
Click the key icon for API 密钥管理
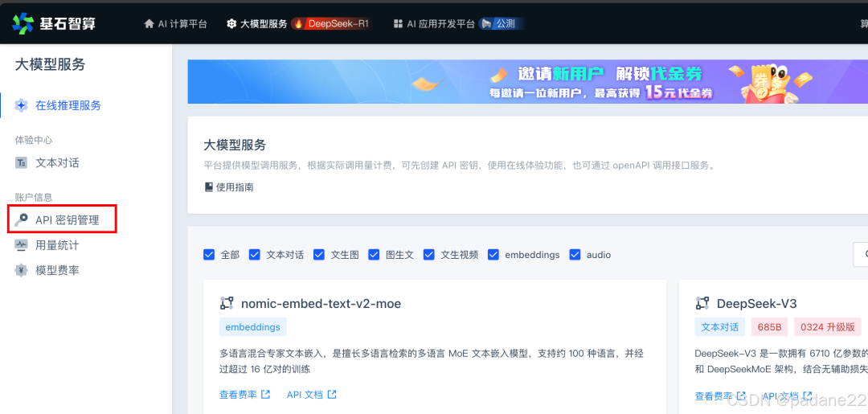21,219
